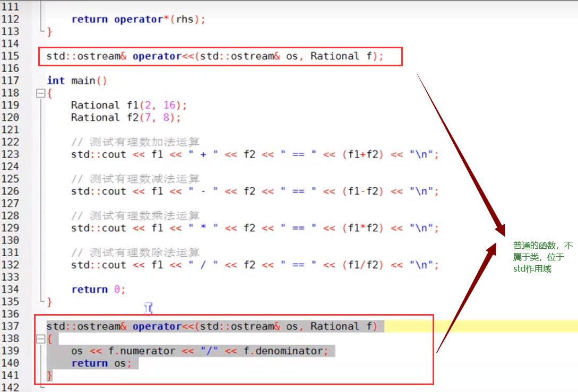Click the highlighted operator<< definition header on line 137

click(211, 326)
